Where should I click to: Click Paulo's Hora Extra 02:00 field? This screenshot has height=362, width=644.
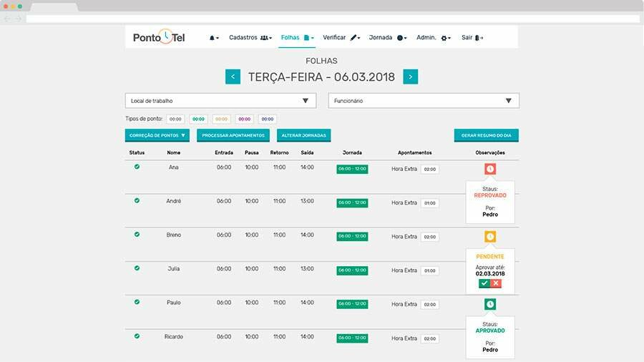pyautogui.click(x=429, y=305)
